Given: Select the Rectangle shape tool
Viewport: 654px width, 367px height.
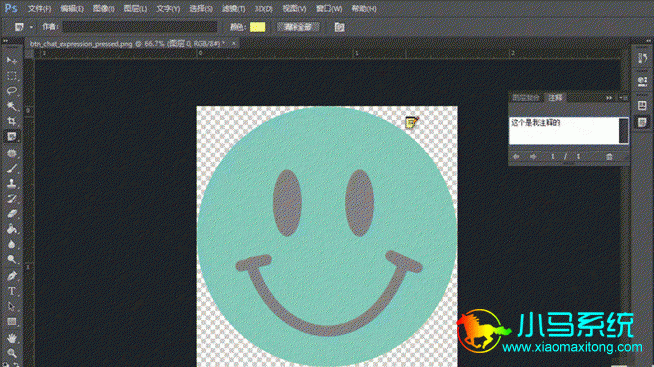Looking at the screenshot, I should pos(12,322).
